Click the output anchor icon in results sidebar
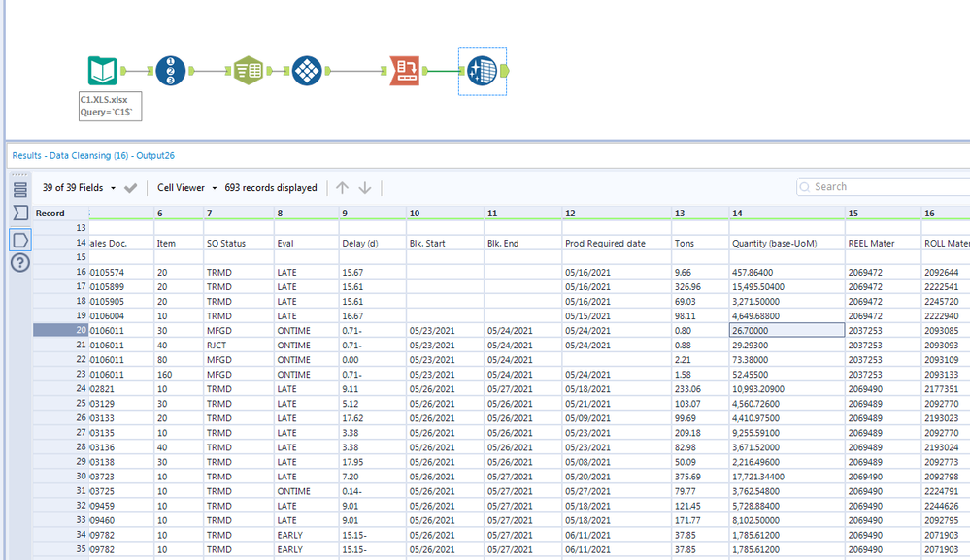 (x=19, y=240)
